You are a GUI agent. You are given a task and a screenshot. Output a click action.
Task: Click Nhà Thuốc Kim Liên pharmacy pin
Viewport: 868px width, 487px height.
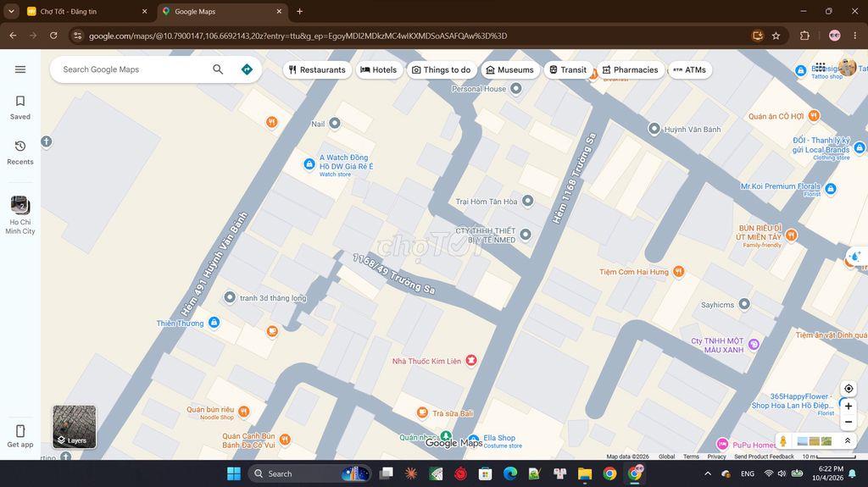pos(471,360)
